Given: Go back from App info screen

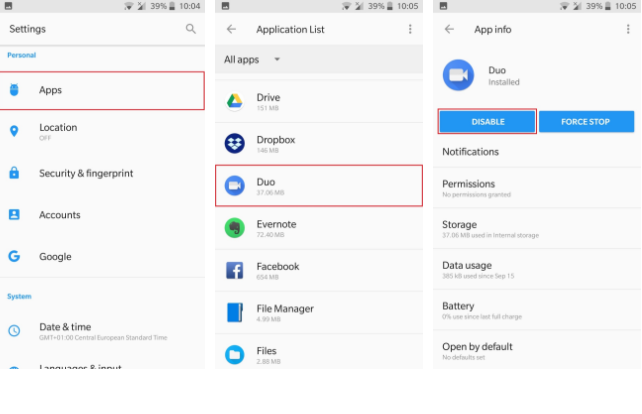Looking at the screenshot, I should pyautogui.click(x=449, y=29).
